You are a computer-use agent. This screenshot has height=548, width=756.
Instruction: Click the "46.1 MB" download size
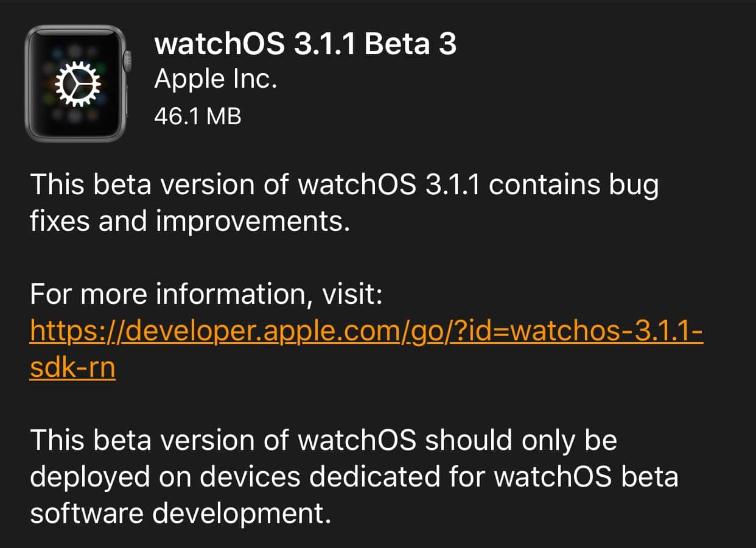(x=198, y=116)
